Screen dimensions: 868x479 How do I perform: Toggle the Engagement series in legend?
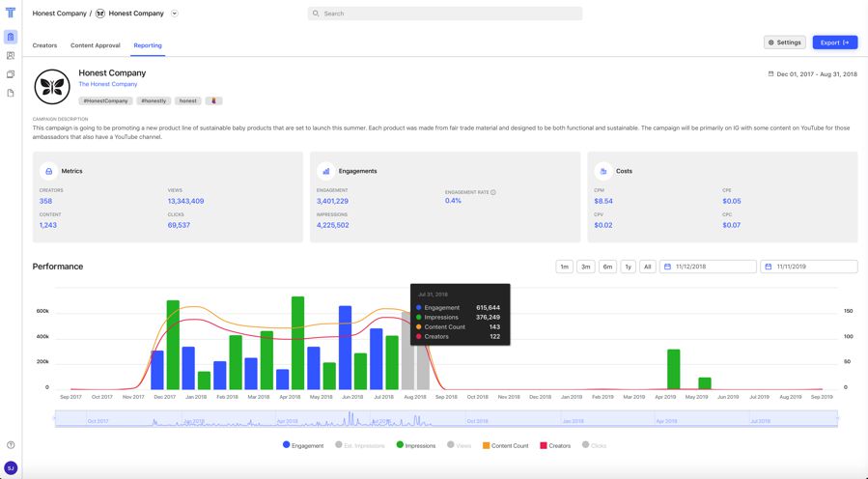click(303, 445)
